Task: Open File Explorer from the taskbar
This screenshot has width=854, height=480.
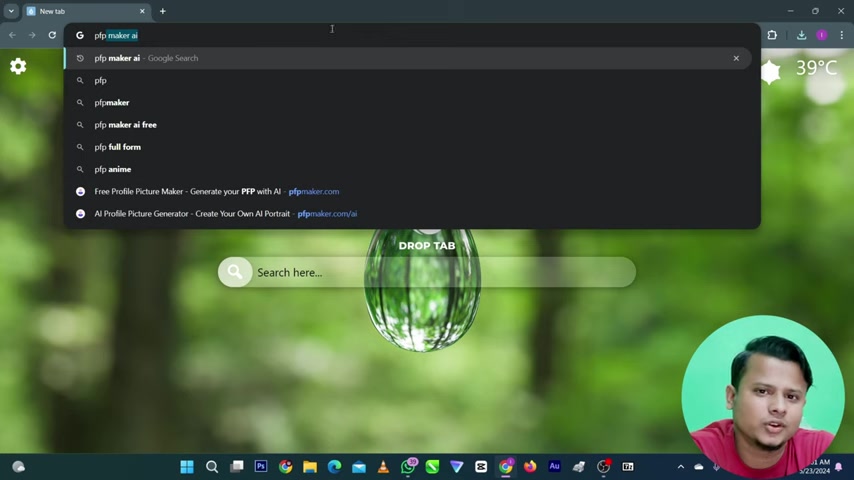Action: pos(310,467)
